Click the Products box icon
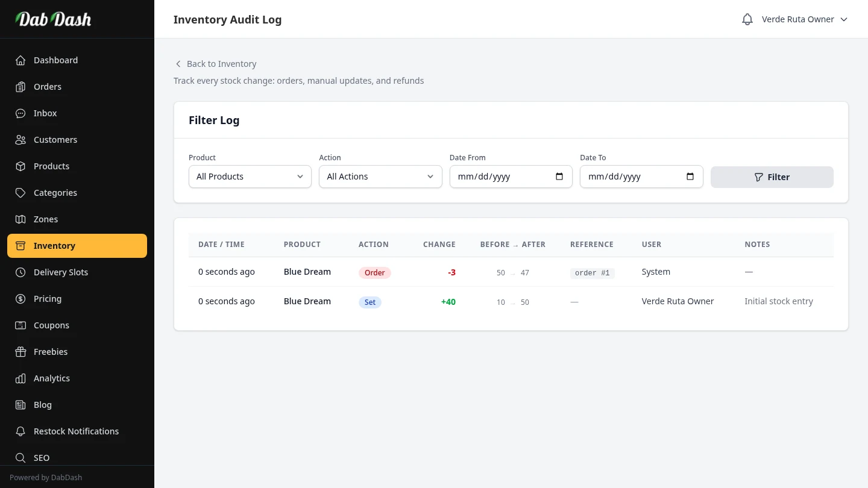868x488 pixels. (20, 166)
